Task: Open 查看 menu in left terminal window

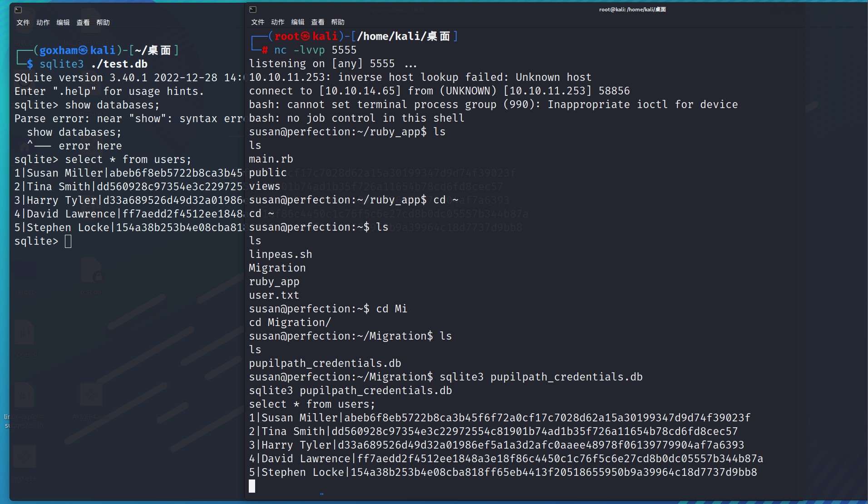Action: [83, 23]
